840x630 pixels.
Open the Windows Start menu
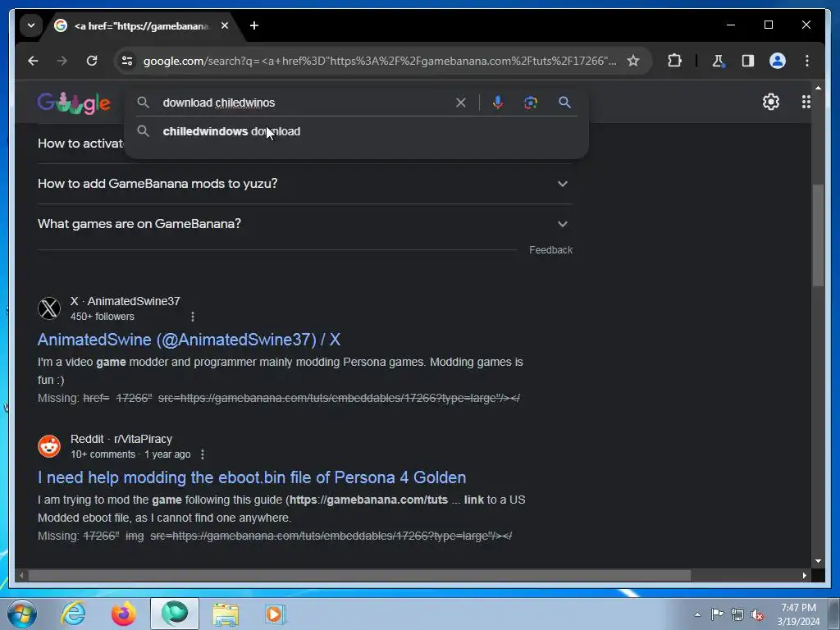[x=22, y=614]
